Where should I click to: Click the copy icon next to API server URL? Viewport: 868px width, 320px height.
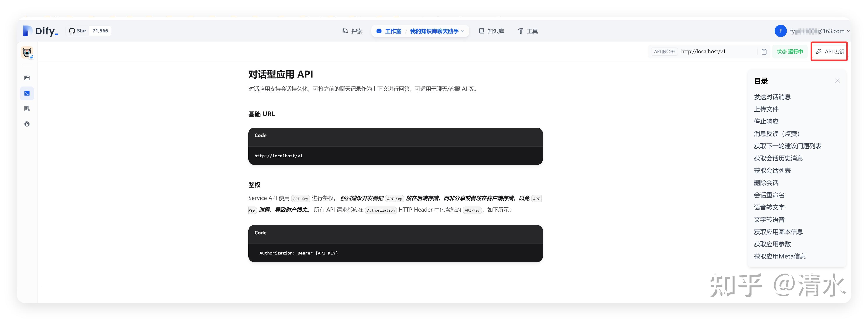(763, 51)
